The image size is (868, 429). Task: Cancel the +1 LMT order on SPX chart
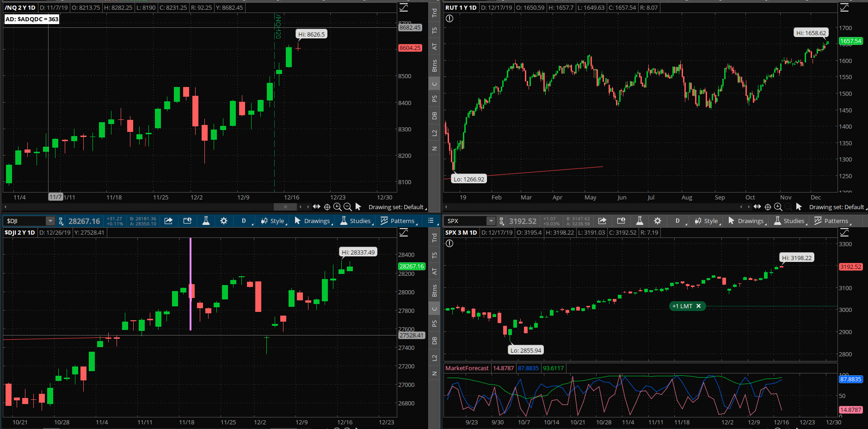point(698,306)
